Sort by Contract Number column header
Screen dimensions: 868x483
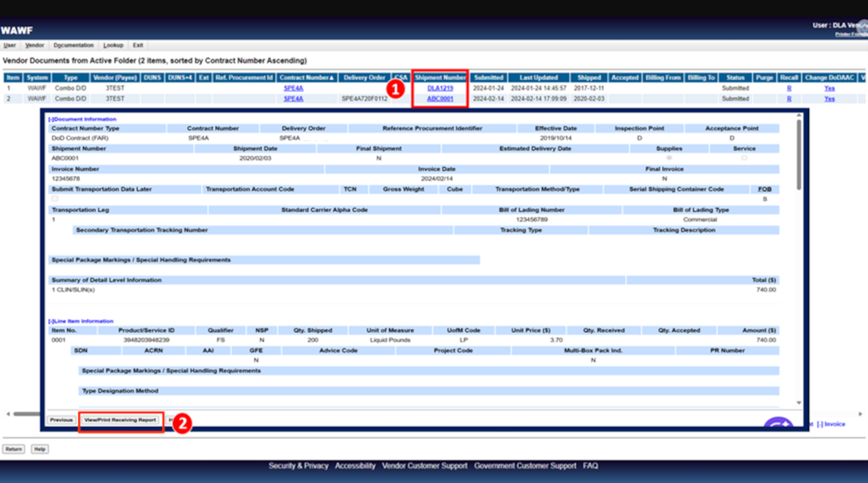point(306,78)
